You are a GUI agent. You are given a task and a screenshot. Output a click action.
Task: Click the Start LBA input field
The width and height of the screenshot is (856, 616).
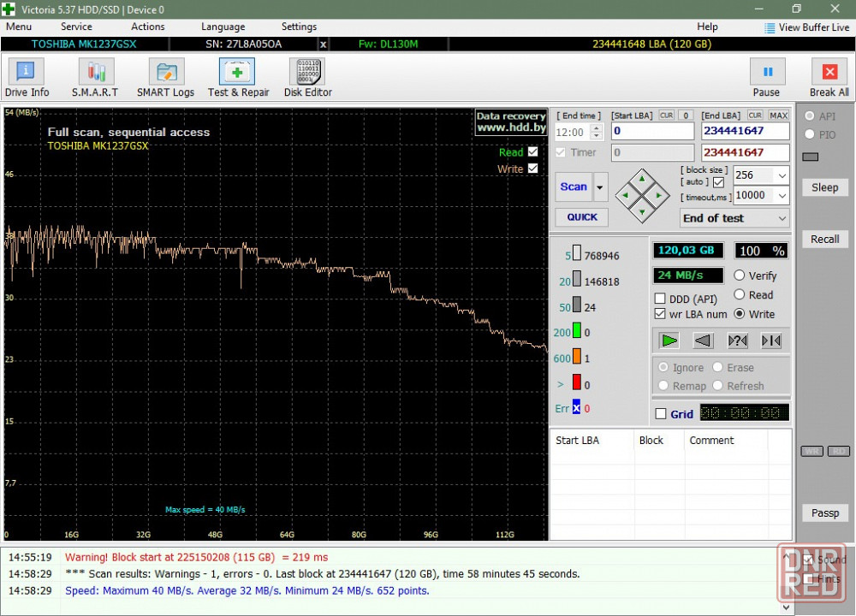(x=651, y=131)
